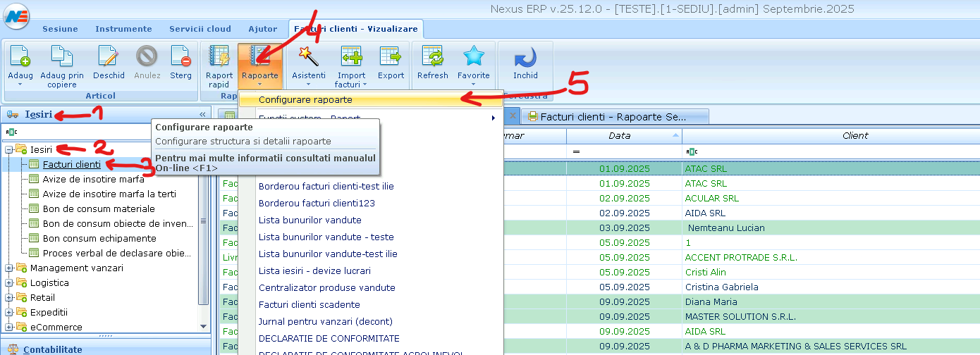The width and height of the screenshot is (980, 355).
Task: Open the Instrumente ribbon tab
Action: [123, 29]
